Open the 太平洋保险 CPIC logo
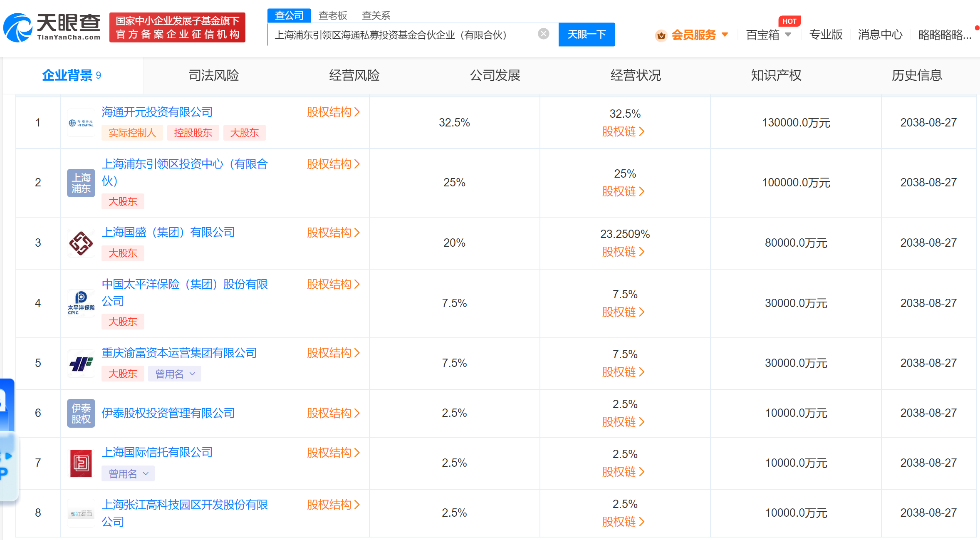 pyautogui.click(x=81, y=303)
